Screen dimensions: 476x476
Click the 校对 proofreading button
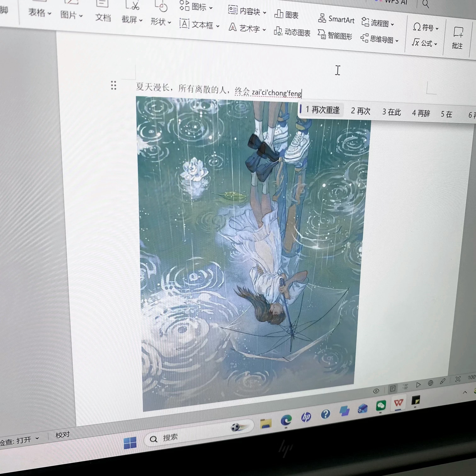pyautogui.click(x=62, y=435)
